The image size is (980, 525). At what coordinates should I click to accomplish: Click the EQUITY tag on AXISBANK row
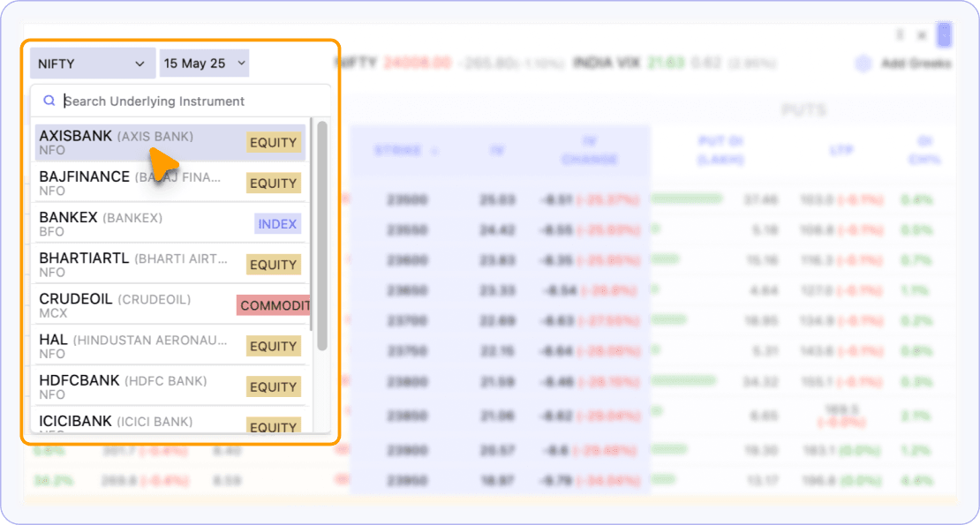pos(273,142)
